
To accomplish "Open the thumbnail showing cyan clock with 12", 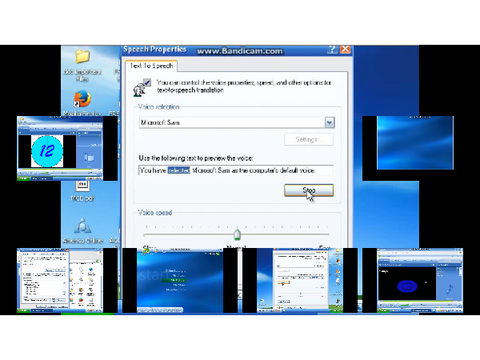I will pyautogui.click(x=60, y=148).
